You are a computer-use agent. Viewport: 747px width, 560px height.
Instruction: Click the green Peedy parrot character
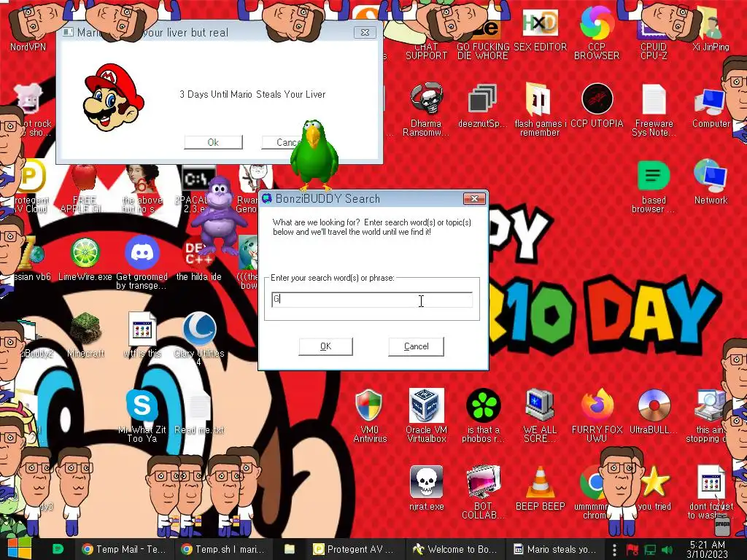coord(314,155)
